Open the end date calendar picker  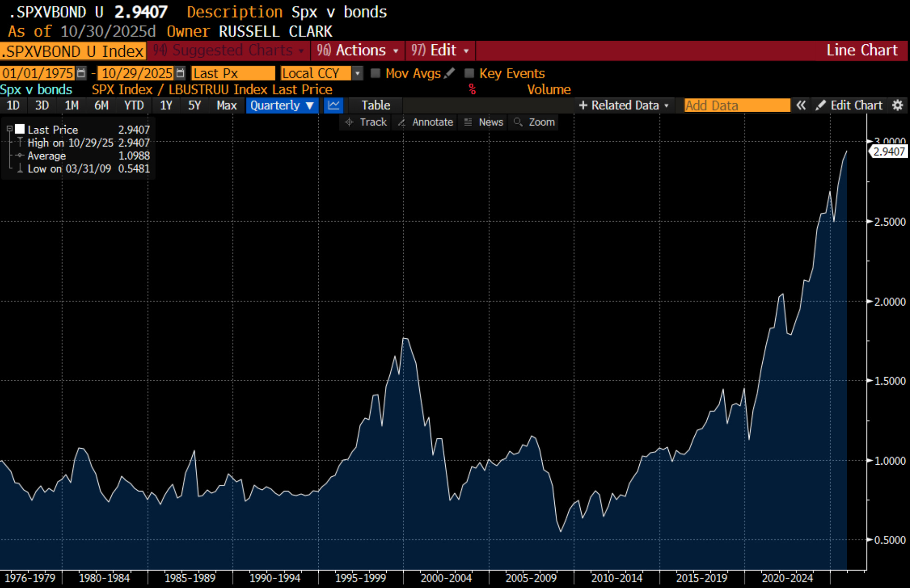coord(180,73)
